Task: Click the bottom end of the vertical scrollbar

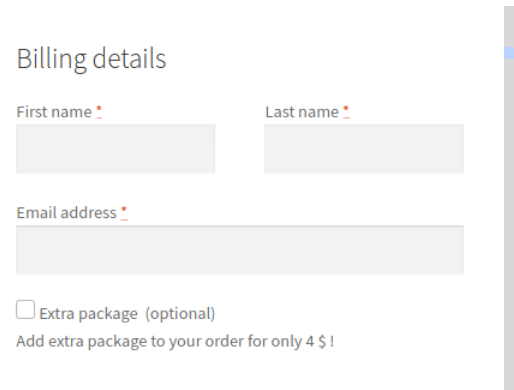Action: click(x=509, y=385)
